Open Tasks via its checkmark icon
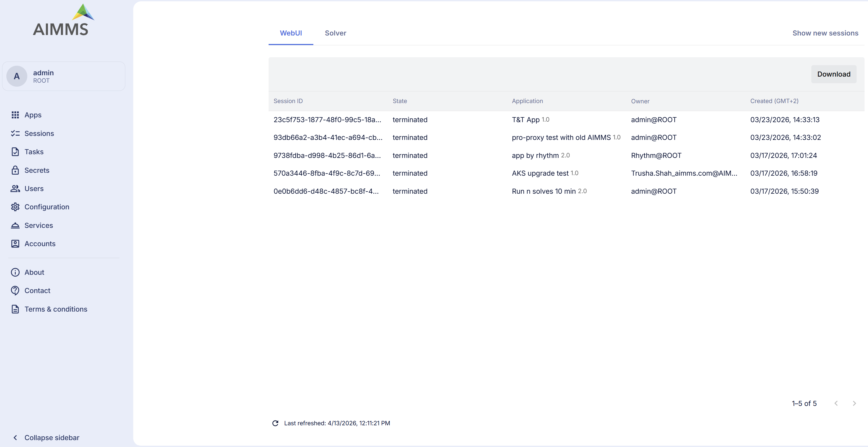 [x=16, y=152]
